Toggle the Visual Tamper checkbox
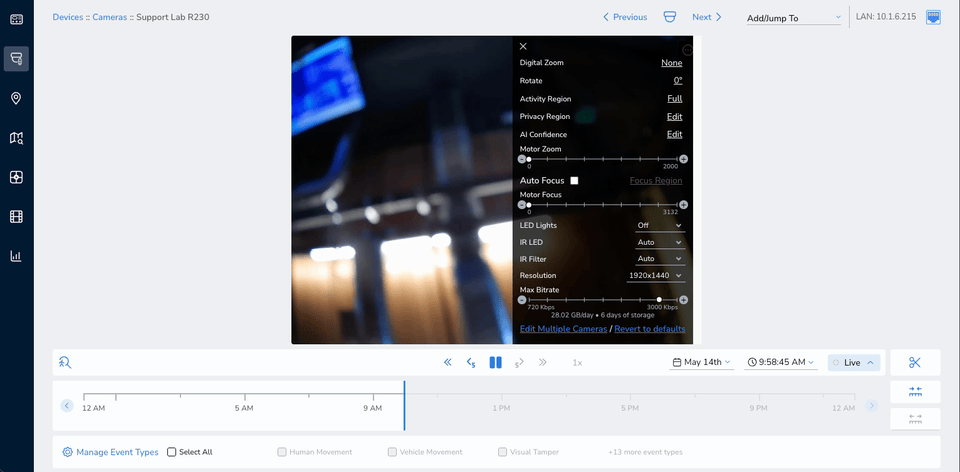Viewport: 960px width, 472px height. [502, 452]
